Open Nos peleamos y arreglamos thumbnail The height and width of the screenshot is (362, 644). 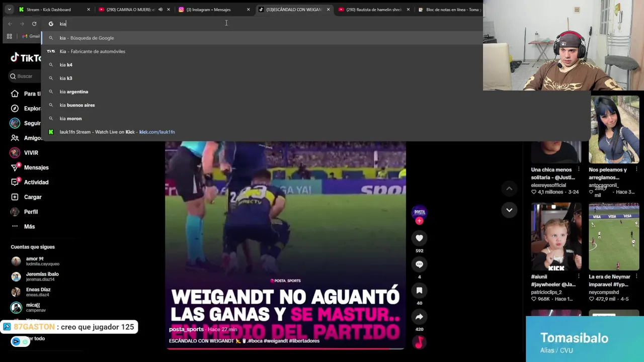coord(614,129)
